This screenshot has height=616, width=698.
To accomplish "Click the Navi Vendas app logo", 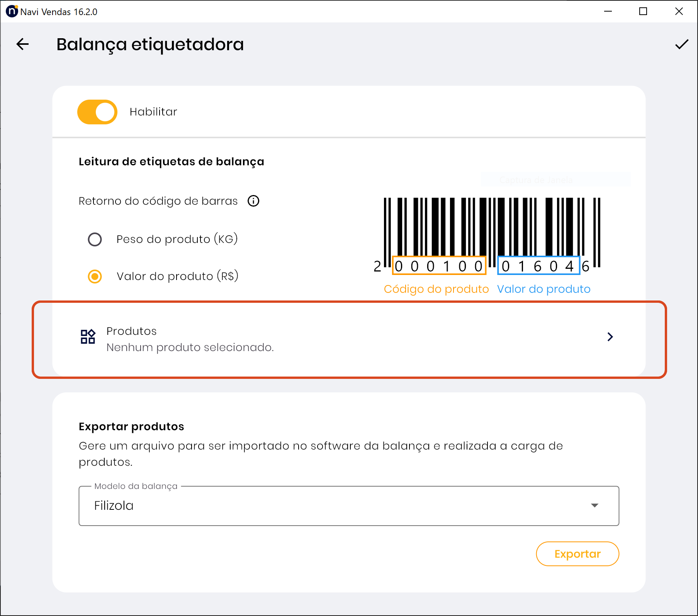I will (12, 11).
